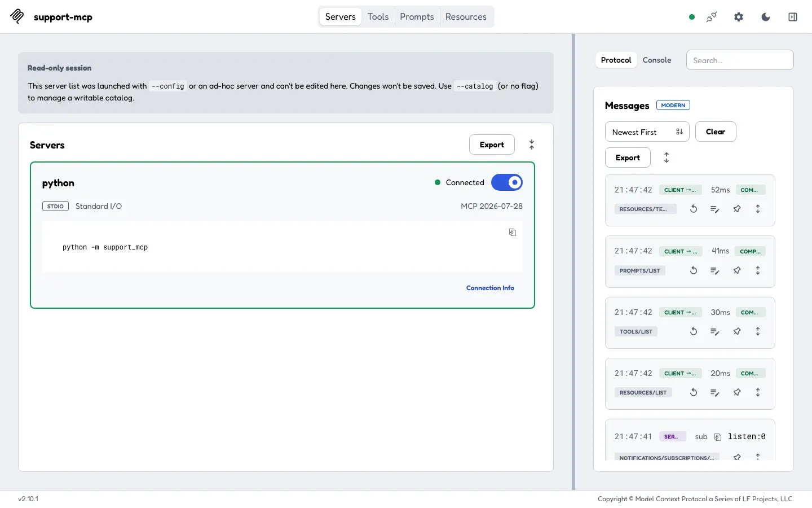This screenshot has width=812, height=508.
Task: Toggle the python server connection switch
Action: (507, 182)
